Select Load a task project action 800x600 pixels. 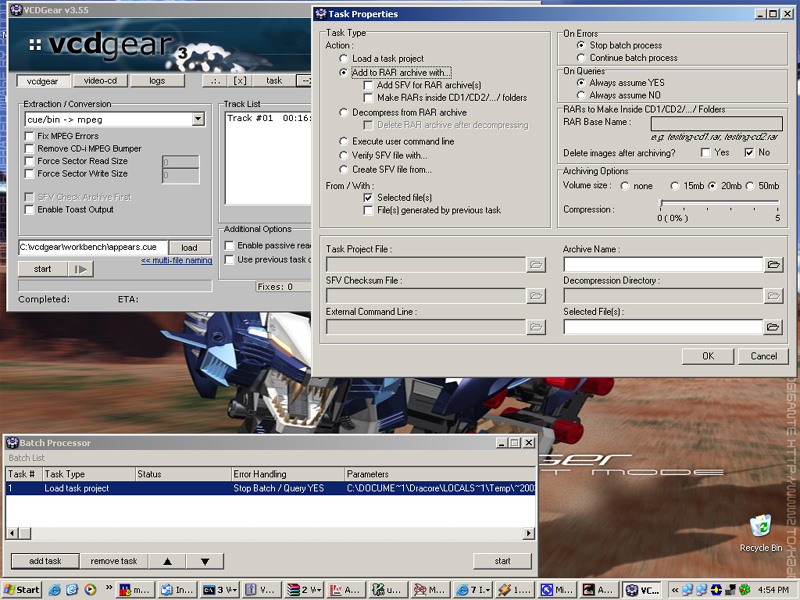point(343,58)
